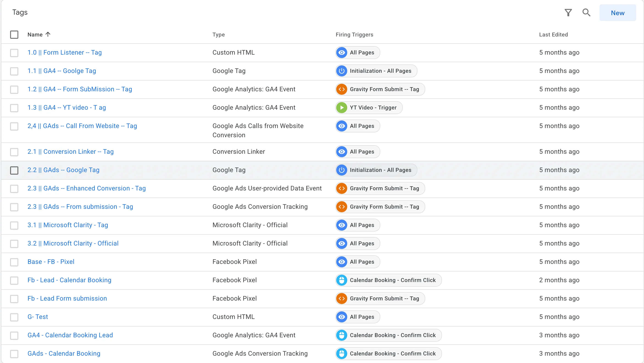The height and width of the screenshot is (363, 644).
Task: Open tag Fb - Lead Form submission
Action: click(x=67, y=298)
